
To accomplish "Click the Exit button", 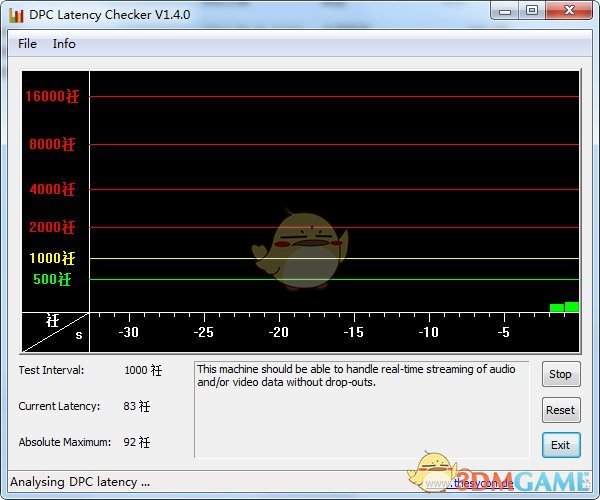I will click(561, 445).
